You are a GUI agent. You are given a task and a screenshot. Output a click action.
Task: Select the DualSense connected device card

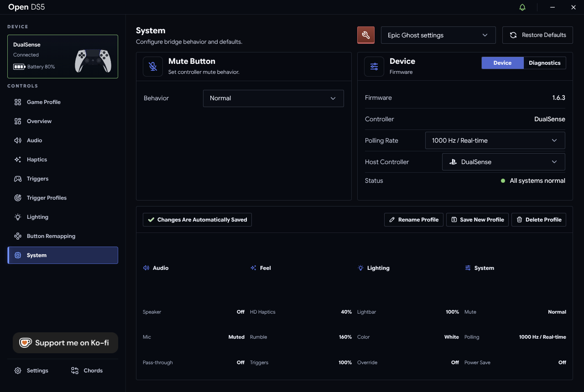(63, 57)
